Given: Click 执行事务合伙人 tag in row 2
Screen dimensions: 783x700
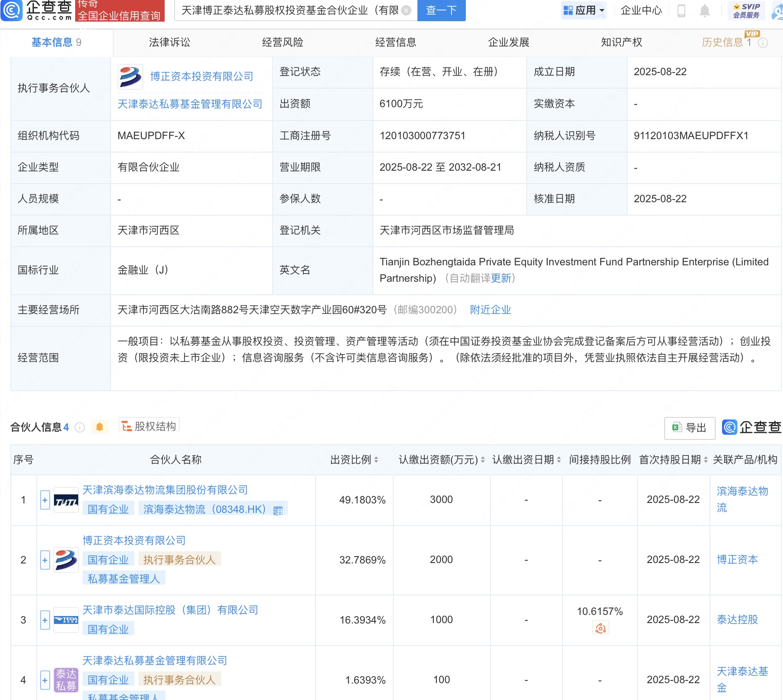Looking at the screenshot, I should click(180, 560).
